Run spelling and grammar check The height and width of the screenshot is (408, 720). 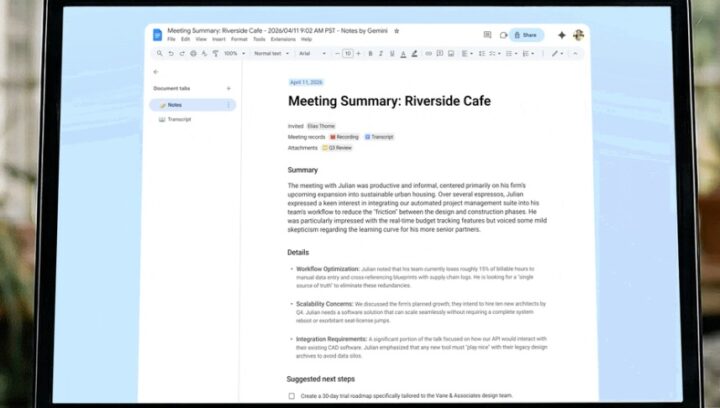tap(204, 54)
